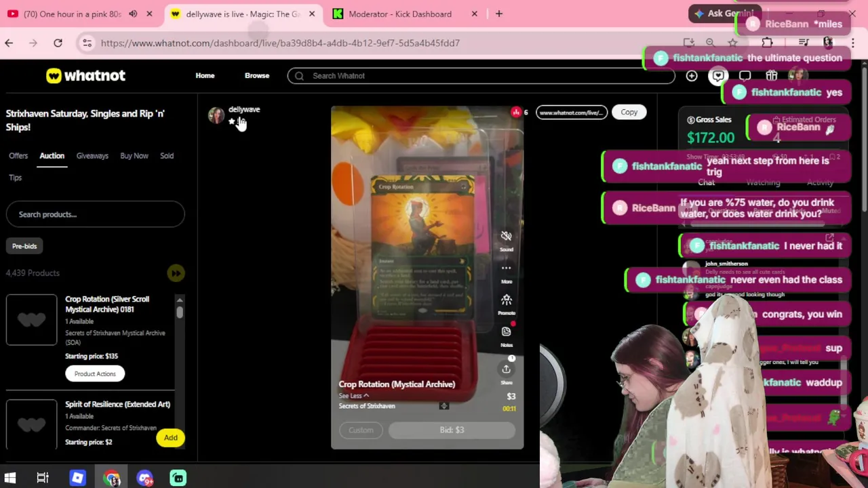This screenshot has width=868, height=488.
Task: Focus the Search Whatnot field
Action: pyautogui.click(x=481, y=76)
